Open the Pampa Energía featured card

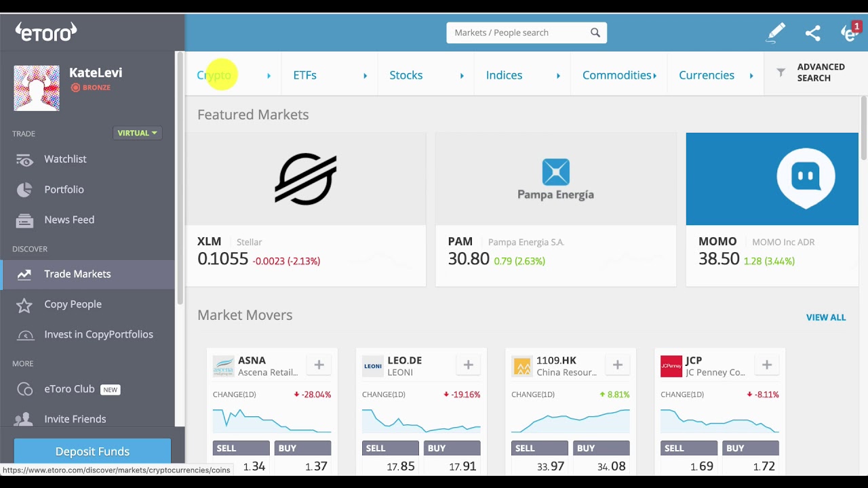click(x=555, y=209)
